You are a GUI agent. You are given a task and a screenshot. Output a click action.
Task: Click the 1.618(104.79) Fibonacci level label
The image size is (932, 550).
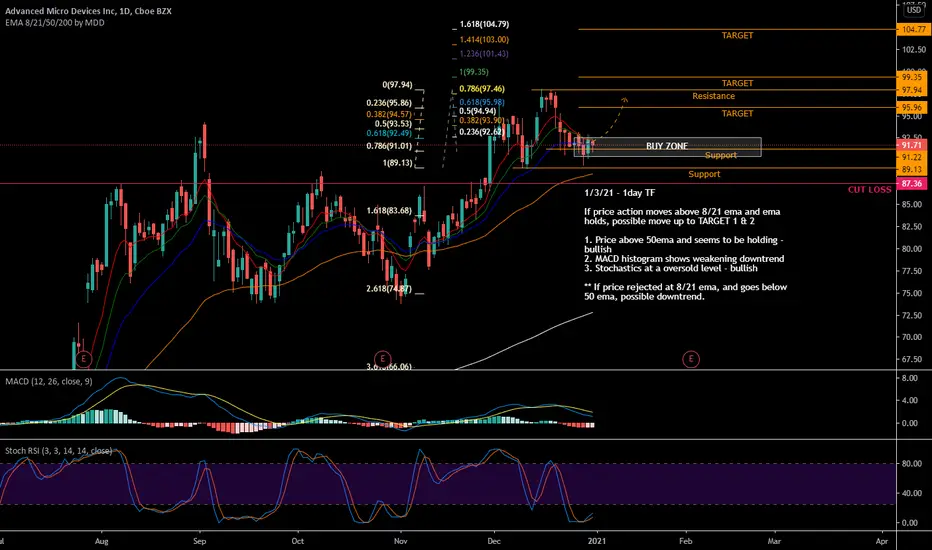click(x=485, y=24)
